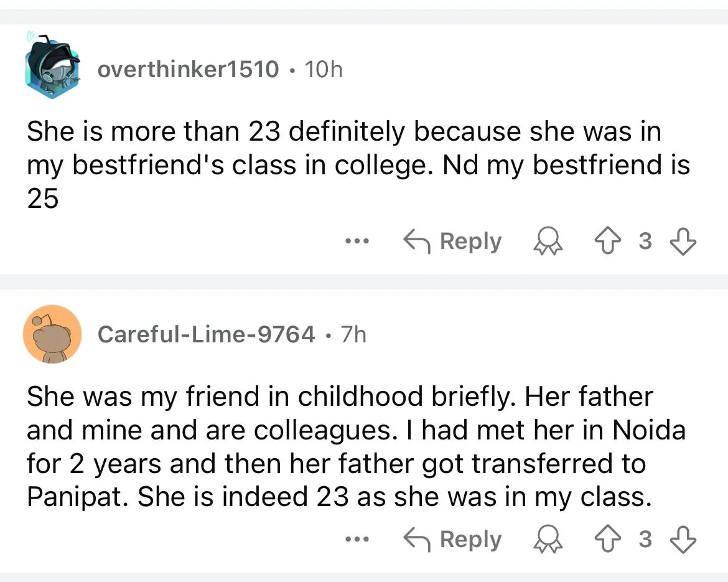Expand the three-dot menu on Careful-Lime-9764's comment

tap(358, 538)
